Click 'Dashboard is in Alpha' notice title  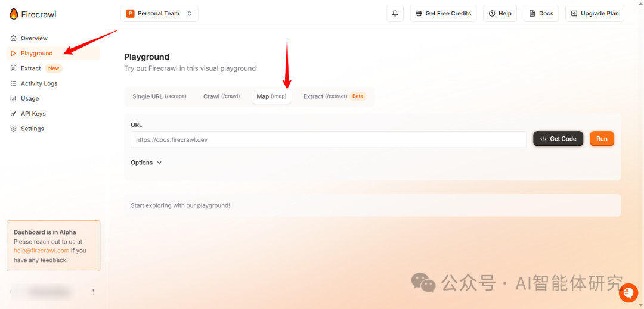coord(45,232)
